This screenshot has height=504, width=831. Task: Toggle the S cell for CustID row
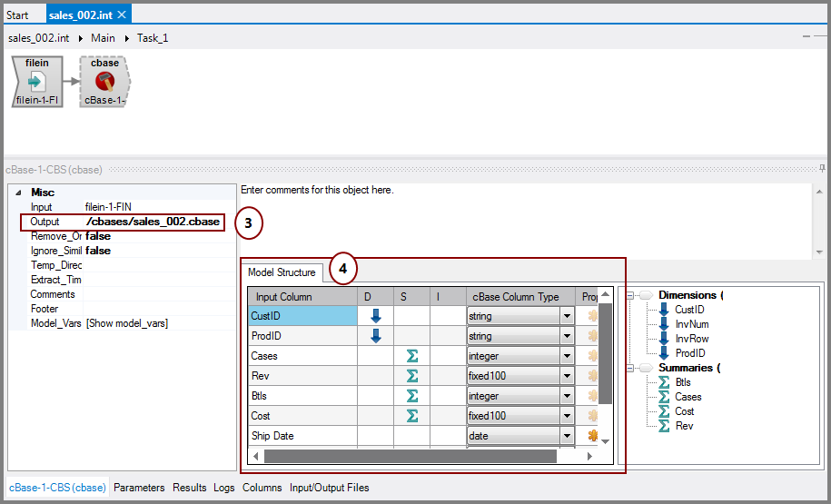(411, 316)
